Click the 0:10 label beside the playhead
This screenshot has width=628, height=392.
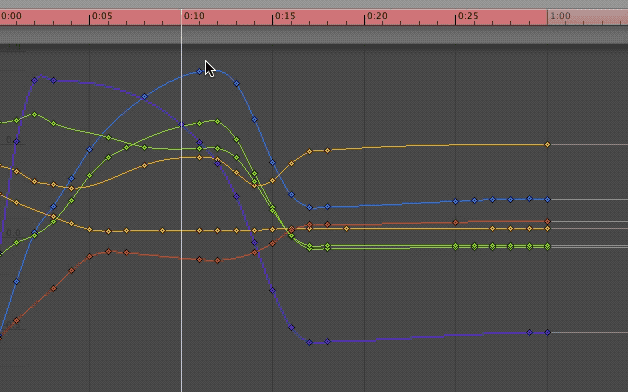click(194, 16)
